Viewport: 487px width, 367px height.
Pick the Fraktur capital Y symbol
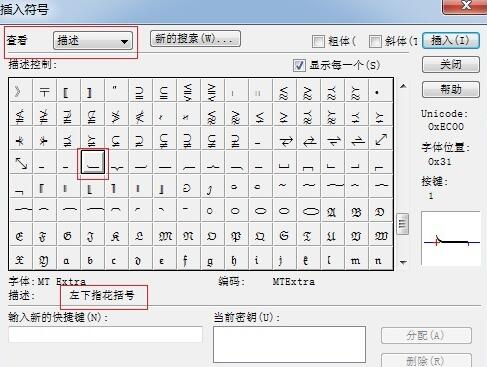[45, 258]
